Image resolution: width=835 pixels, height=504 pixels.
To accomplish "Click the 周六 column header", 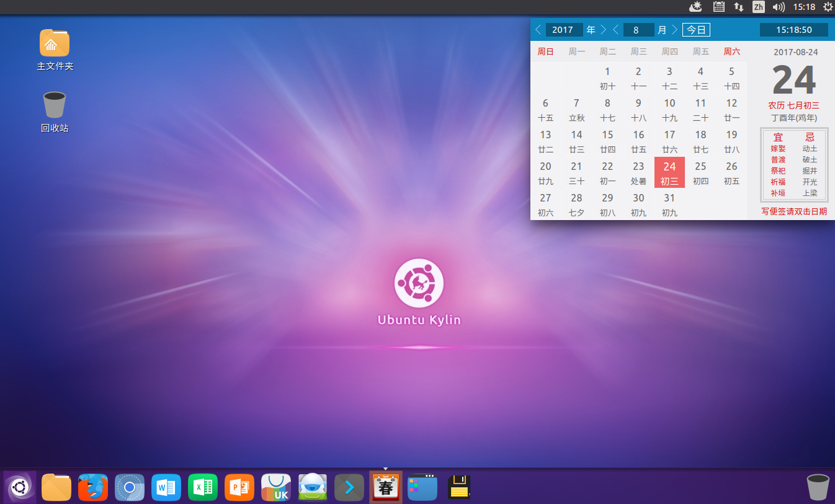I will (x=731, y=52).
